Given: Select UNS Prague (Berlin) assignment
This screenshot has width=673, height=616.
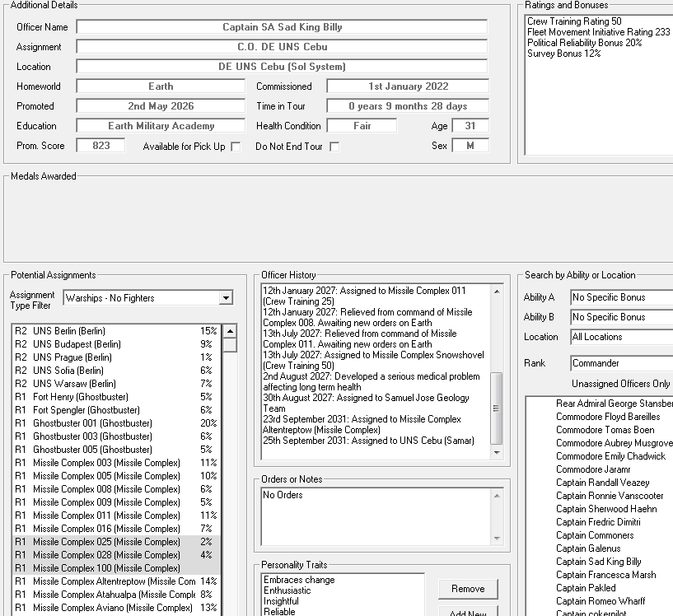Looking at the screenshot, I should coord(116,357).
